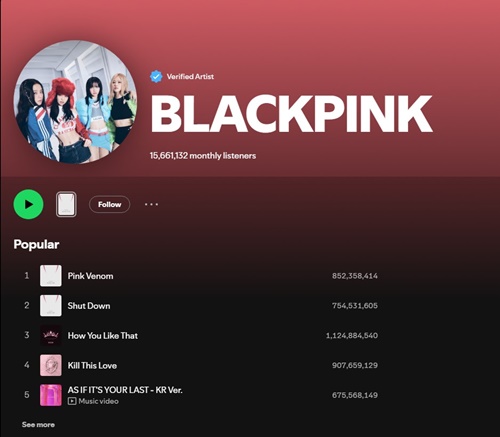Expand the popular list with See more
This screenshot has height=437, width=500.
coord(38,425)
